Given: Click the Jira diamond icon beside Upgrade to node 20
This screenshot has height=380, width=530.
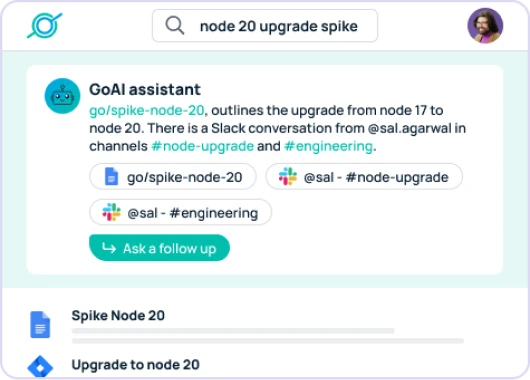Looking at the screenshot, I should coord(40,366).
